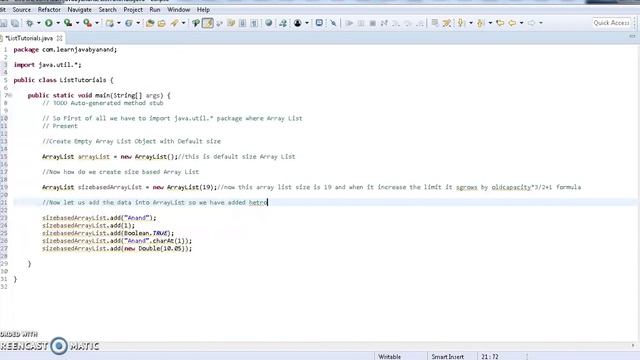
Task: Click the Smart Insert status entry
Action: click(447, 357)
